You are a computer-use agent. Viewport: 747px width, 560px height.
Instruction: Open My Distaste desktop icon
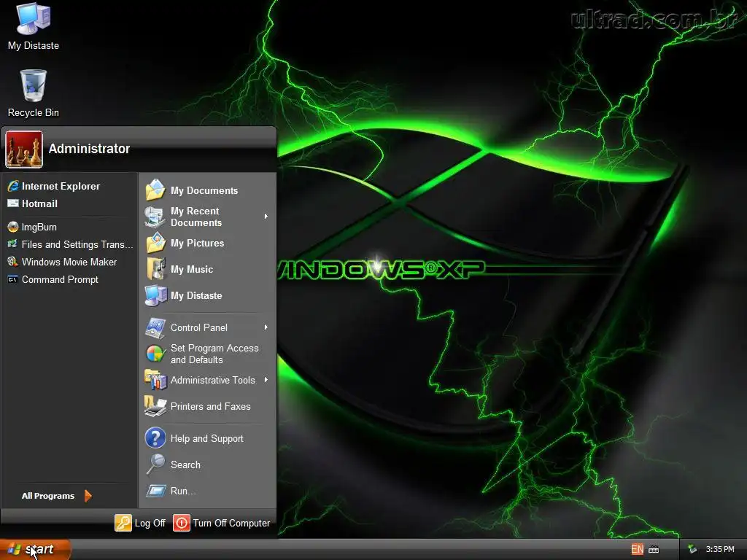[34, 26]
